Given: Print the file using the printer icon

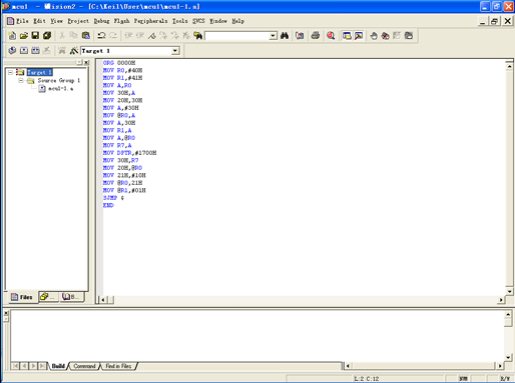Looking at the screenshot, I should click(x=315, y=35).
